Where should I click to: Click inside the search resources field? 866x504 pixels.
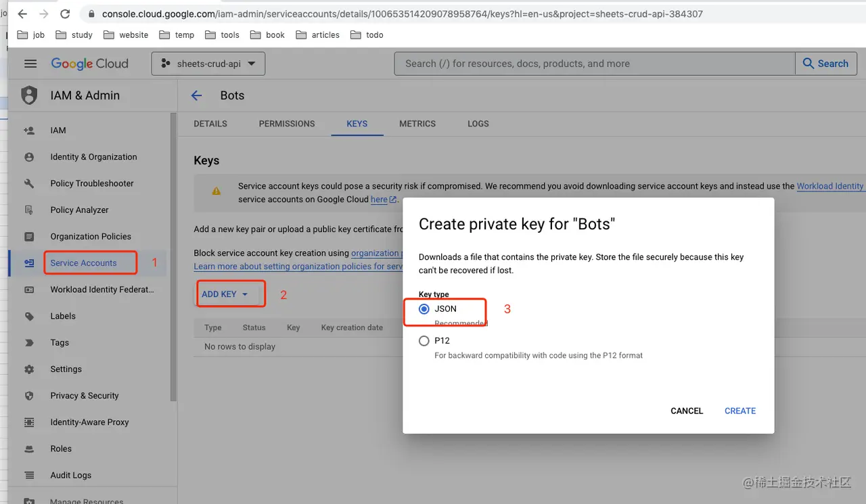coord(594,63)
